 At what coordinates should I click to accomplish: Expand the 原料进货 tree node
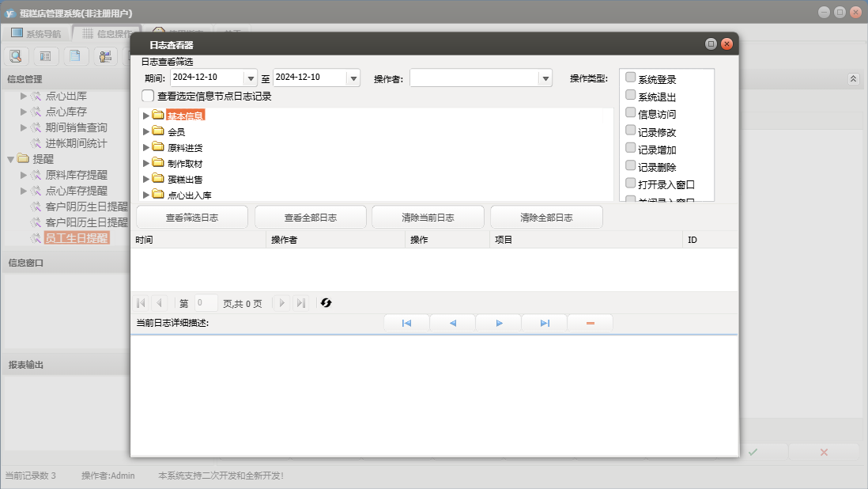pyautogui.click(x=145, y=147)
